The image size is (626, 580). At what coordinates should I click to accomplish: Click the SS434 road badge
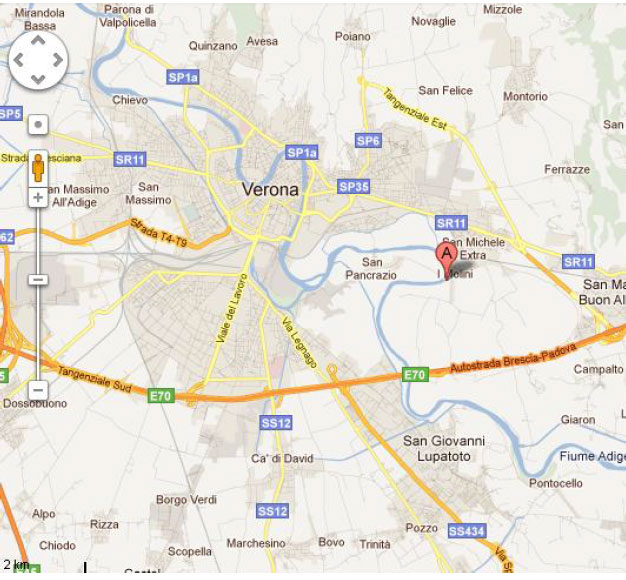click(466, 531)
